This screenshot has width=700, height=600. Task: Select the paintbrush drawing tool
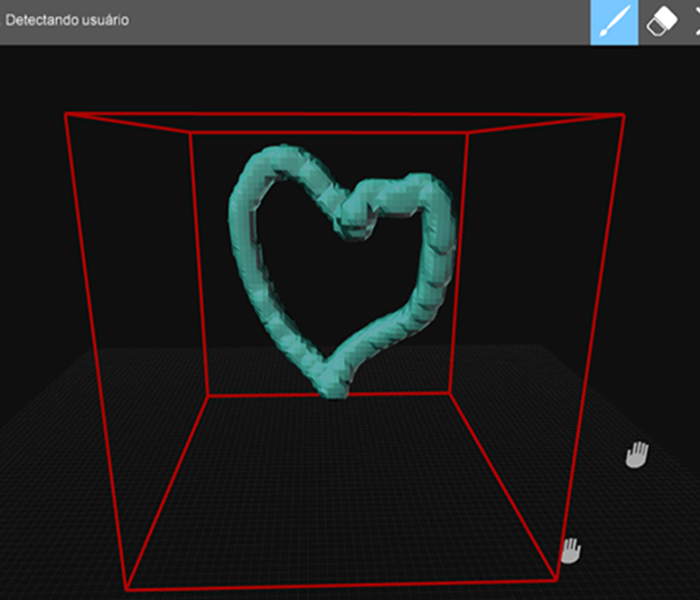614,21
